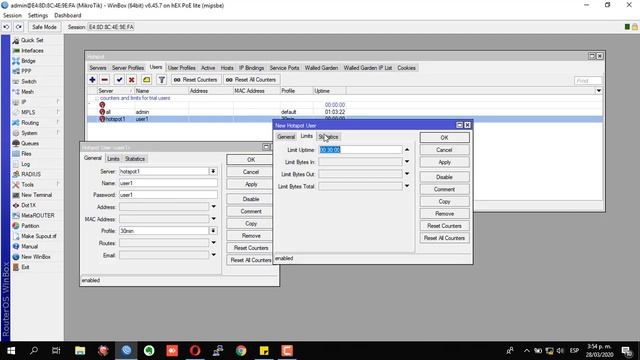This screenshot has height=360, width=640.
Task: Switch to the Walled Garden IP List tab
Action: [367, 68]
